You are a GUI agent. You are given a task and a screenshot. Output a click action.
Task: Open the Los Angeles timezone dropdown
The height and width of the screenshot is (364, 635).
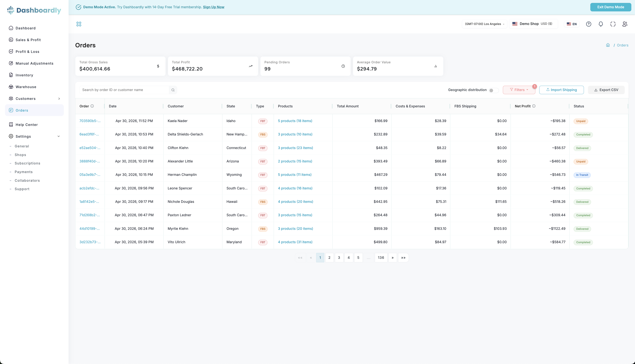coord(484,24)
